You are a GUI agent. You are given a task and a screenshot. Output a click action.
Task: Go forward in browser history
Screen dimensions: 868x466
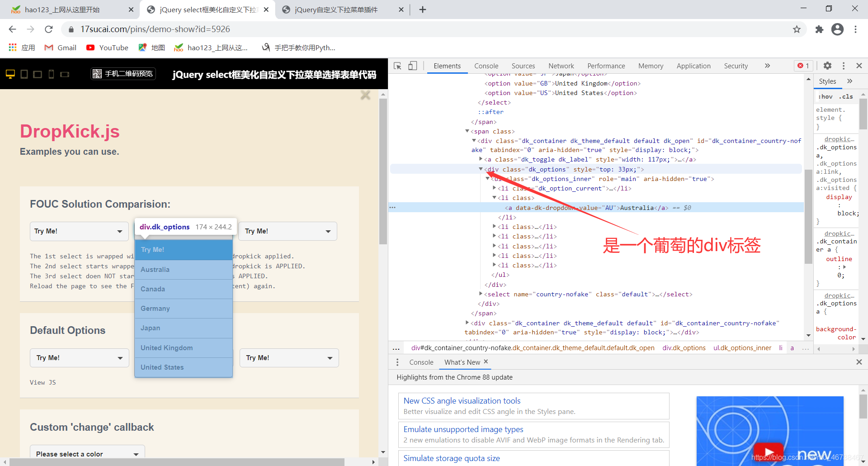tap(30, 29)
